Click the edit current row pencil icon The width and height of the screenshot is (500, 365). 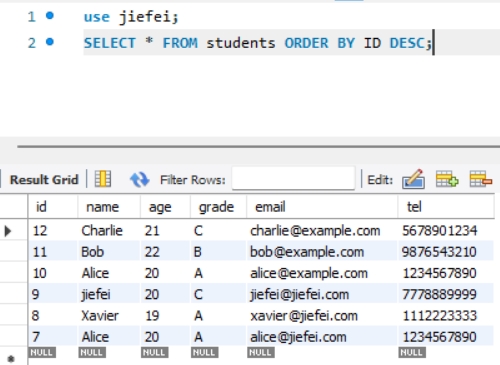point(414,179)
